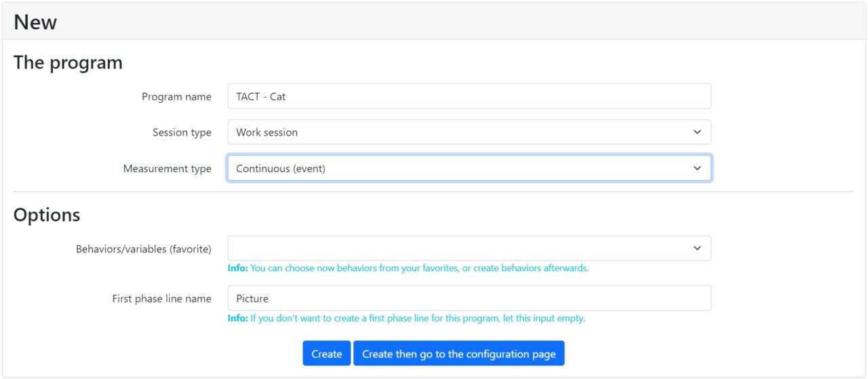Click the "Options" section heading
Viewport: 868px width, 379px height.
click(47, 215)
